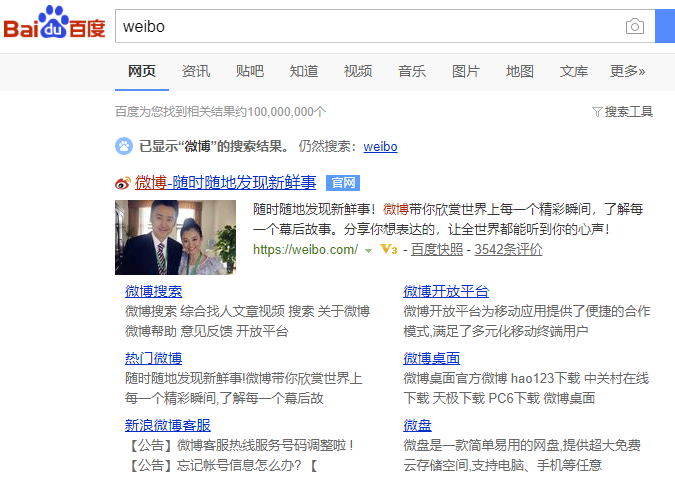Select the 地图 tab
Screen dimensions: 675x489
tap(520, 71)
